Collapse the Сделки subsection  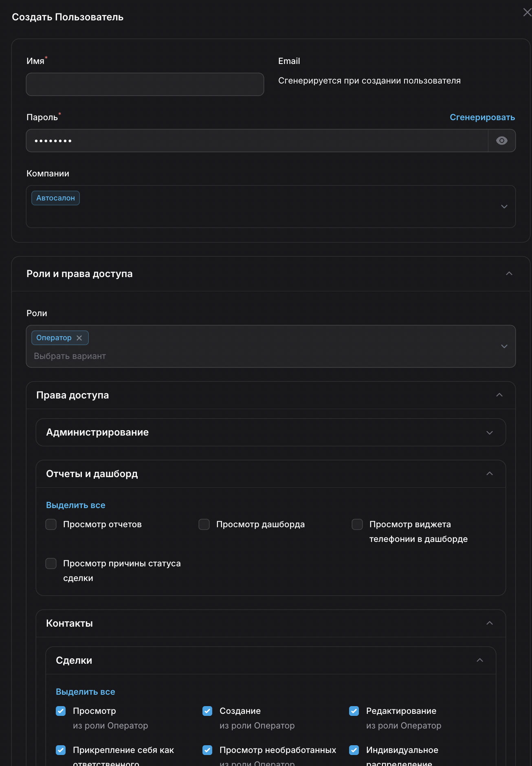(x=479, y=660)
